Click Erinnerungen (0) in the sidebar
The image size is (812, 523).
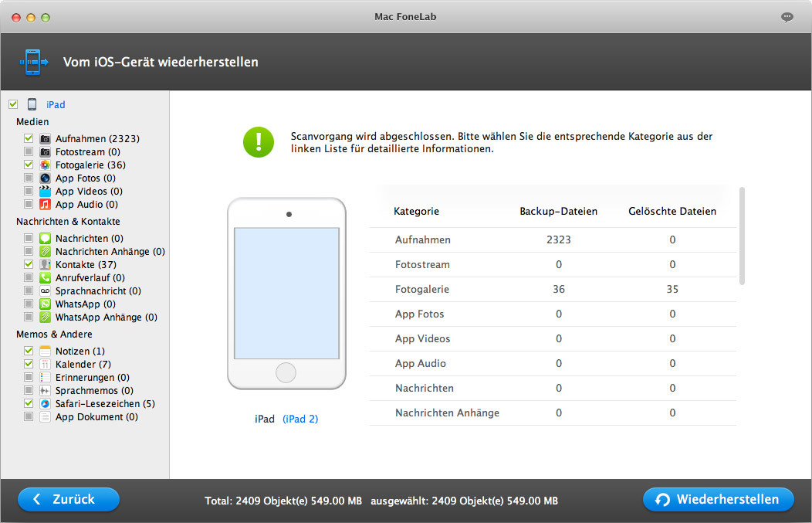(x=93, y=377)
